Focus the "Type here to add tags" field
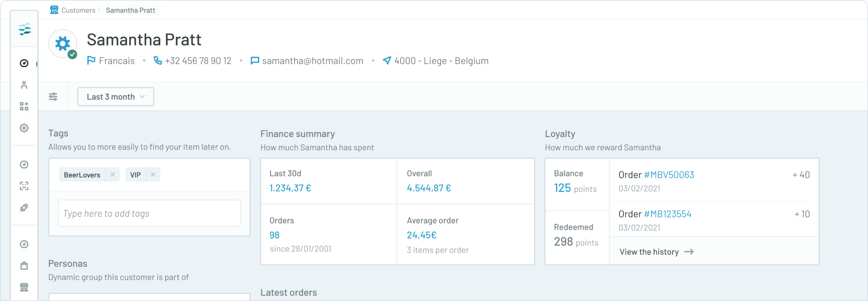868x301 pixels. pyautogui.click(x=149, y=214)
